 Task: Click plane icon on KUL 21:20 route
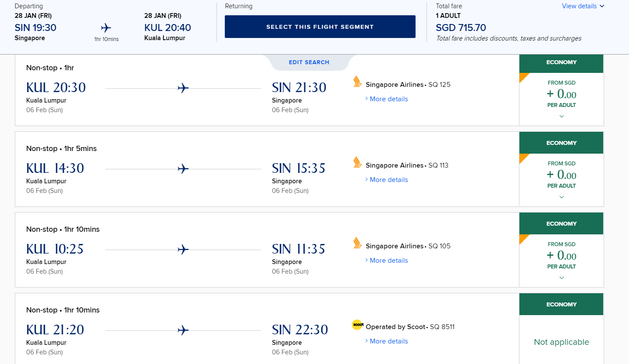(x=183, y=330)
